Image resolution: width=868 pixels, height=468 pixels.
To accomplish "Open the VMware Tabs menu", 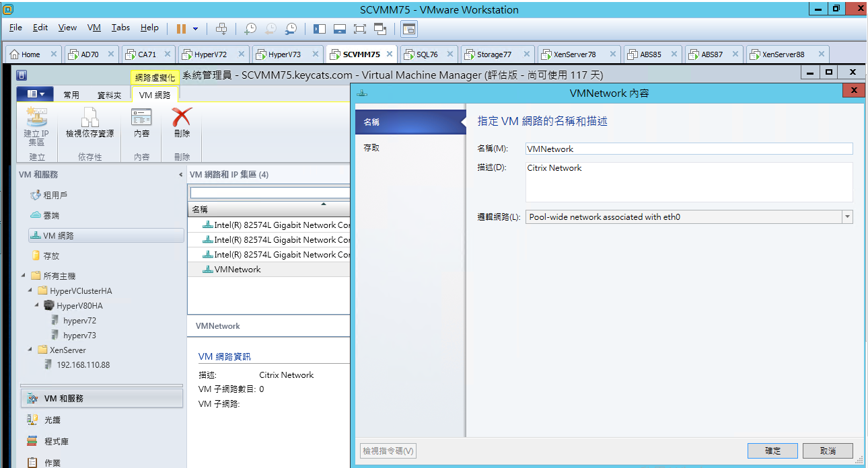I will [x=121, y=28].
